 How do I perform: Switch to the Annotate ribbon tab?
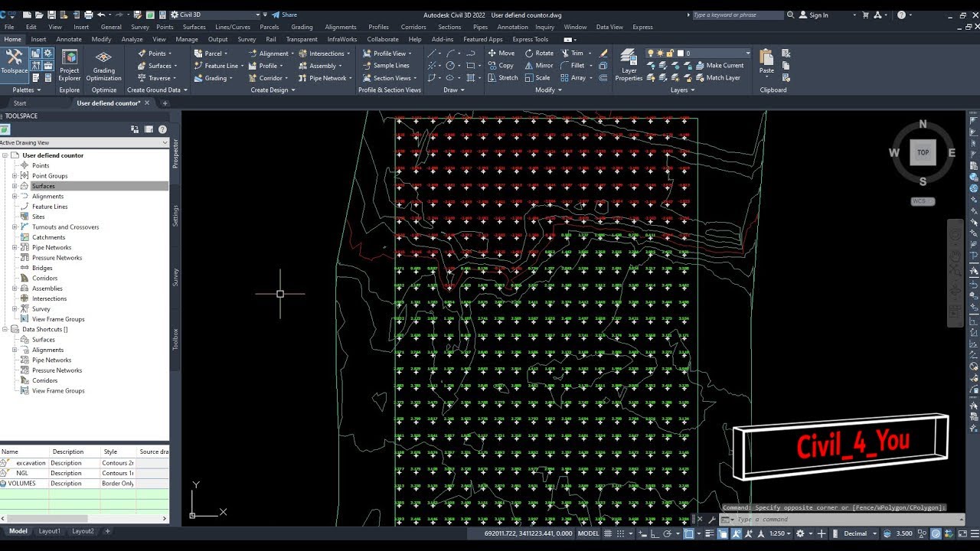69,39
